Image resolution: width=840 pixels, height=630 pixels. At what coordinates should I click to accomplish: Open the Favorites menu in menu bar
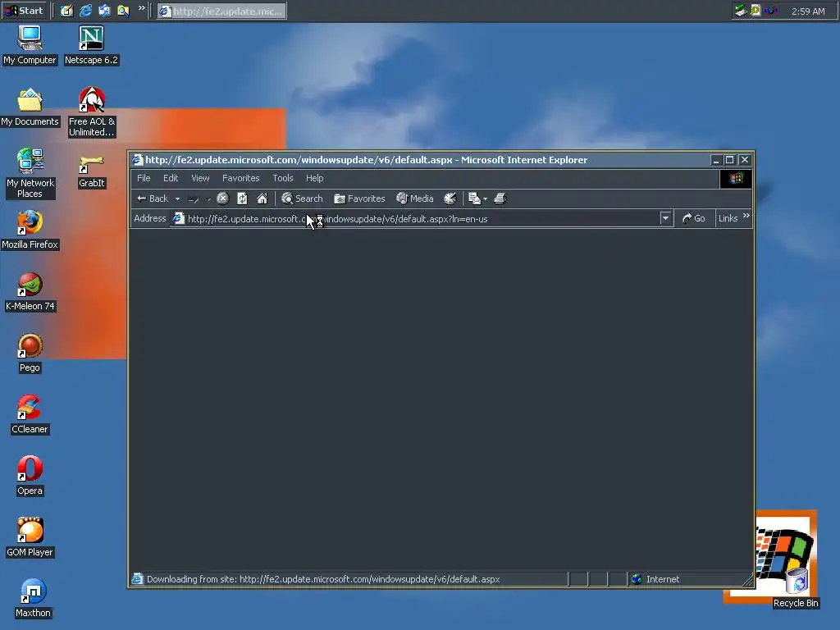coord(240,178)
